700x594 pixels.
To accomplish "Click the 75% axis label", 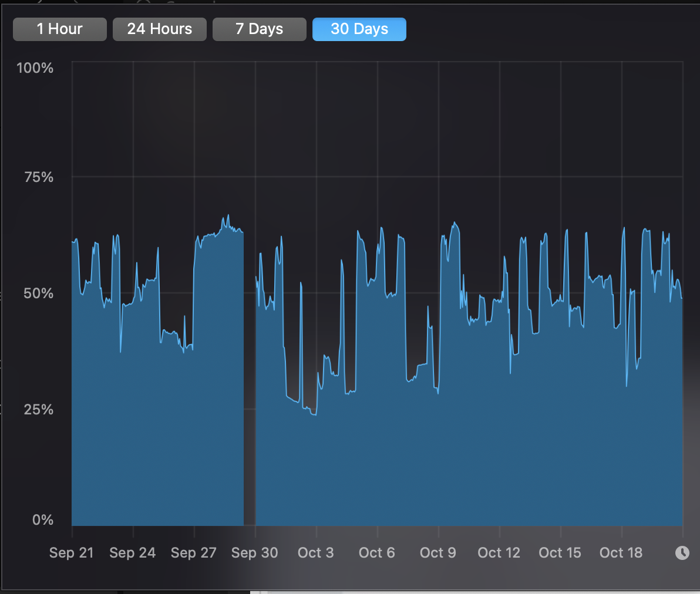I will tap(39, 177).
